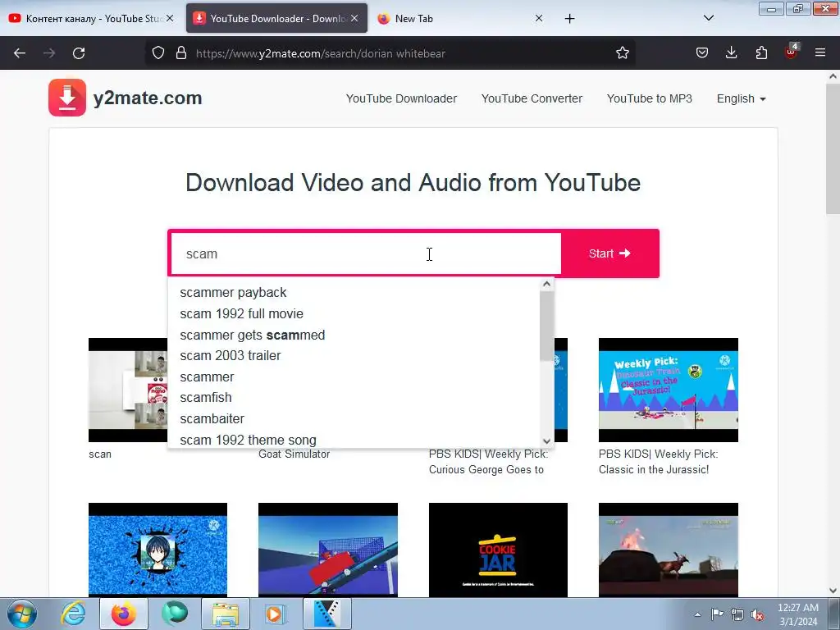Screen dimensions: 840x630
Task: Open the goat volcano video thumbnail
Action: [668, 550]
